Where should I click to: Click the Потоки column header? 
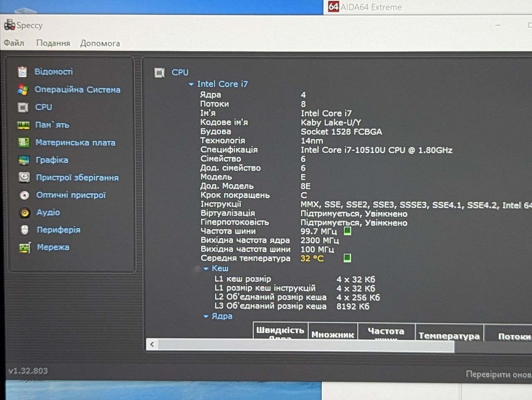click(509, 334)
